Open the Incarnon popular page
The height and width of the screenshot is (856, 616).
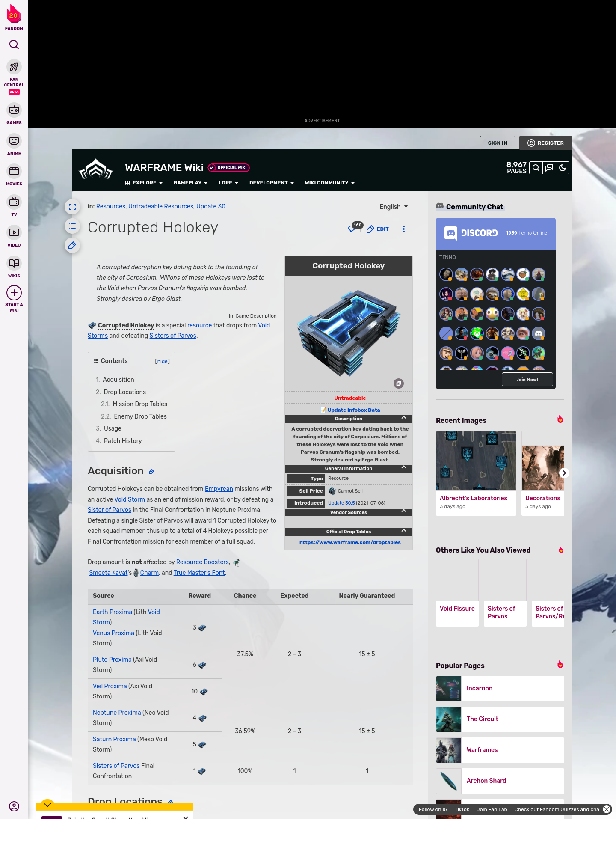click(500, 688)
